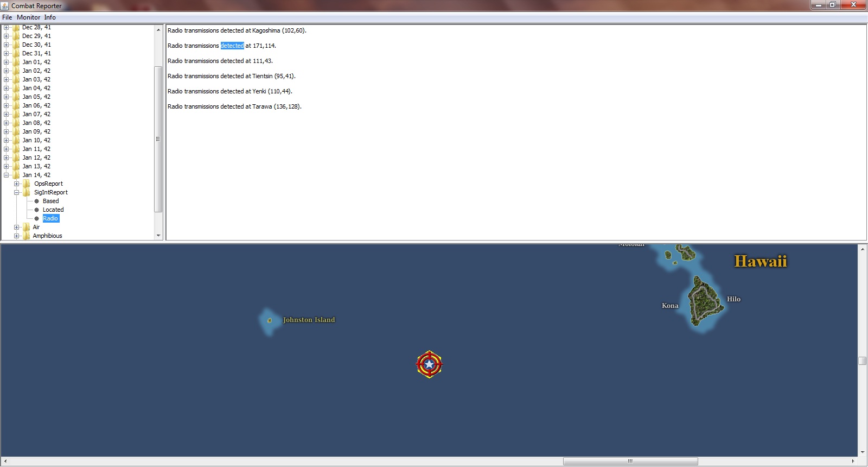This screenshot has height=467, width=868.
Task: Click the map scroll left arrow
Action: [5, 462]
